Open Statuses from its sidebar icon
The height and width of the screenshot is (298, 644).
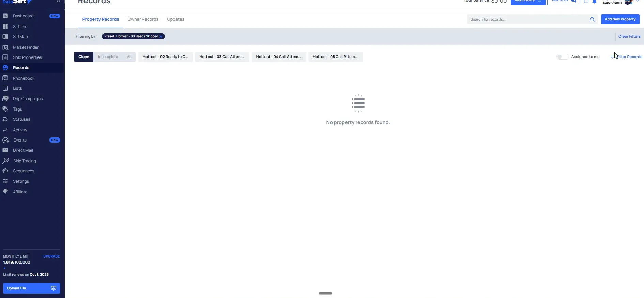coord(5,119)
